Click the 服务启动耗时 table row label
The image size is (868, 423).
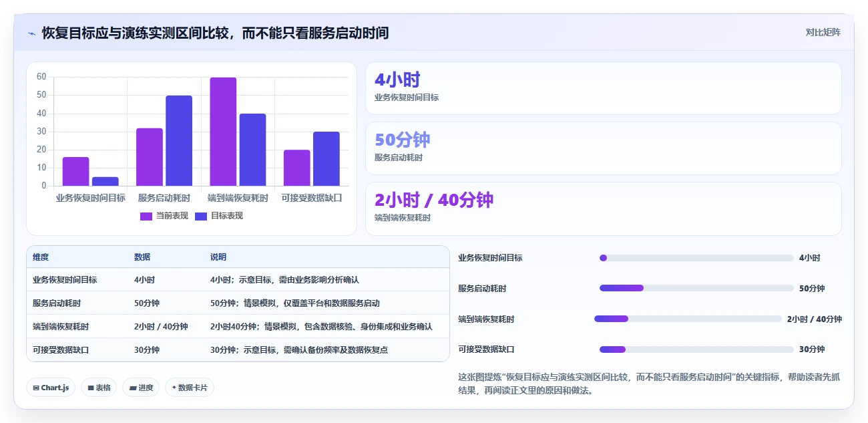coord(57,303)
